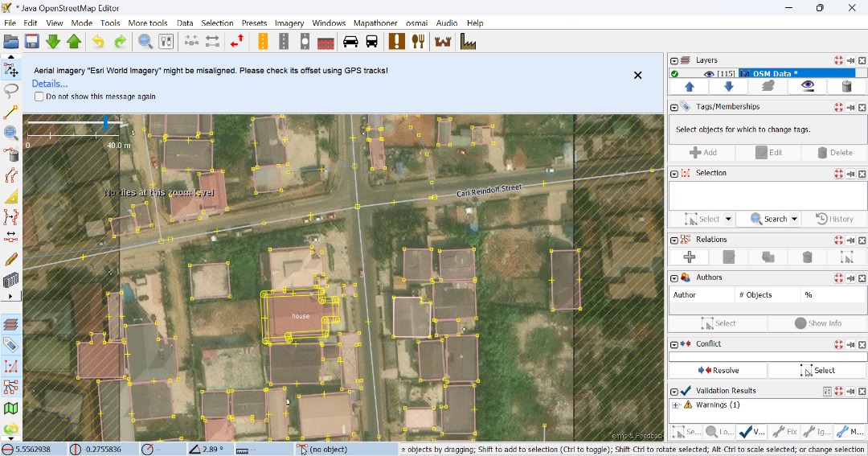Choose the fork and spoon restaurant preset
868x456 pixels.
[x=418, y=42]
